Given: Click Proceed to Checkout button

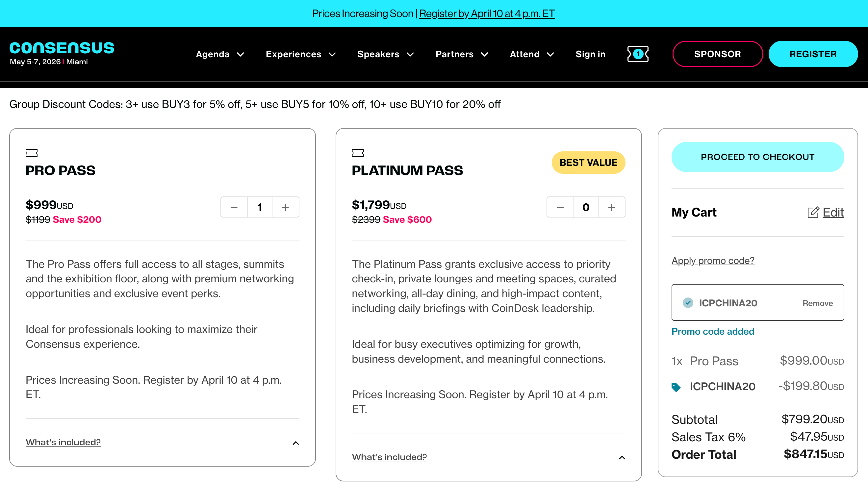Looking at the screenshot, I should (757, 157).
